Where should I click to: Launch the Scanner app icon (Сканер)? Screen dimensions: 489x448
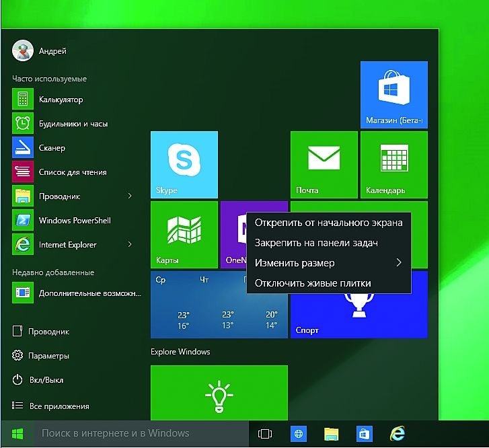[23, 147]
